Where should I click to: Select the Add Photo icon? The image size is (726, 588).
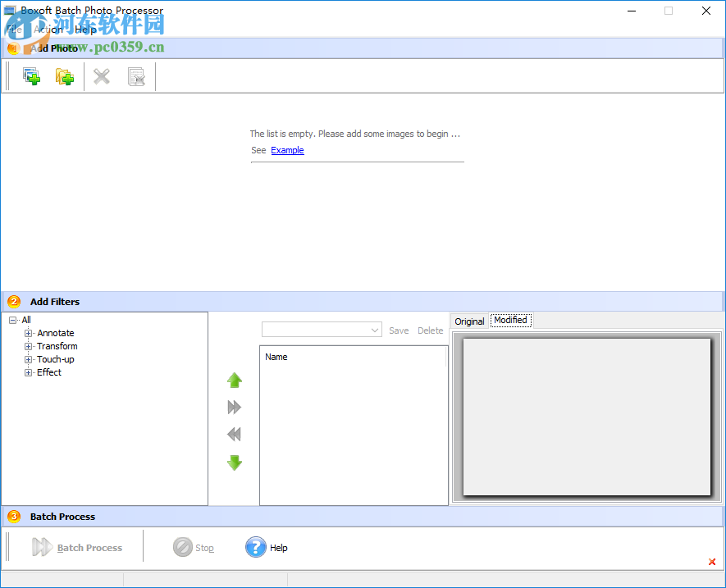pyautogui.click(x=31, y=75)
